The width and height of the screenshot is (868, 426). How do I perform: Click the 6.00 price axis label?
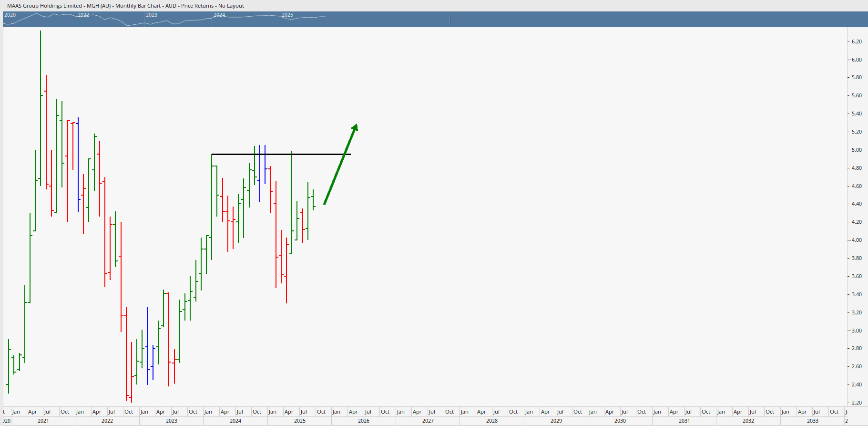pos(857,60)
